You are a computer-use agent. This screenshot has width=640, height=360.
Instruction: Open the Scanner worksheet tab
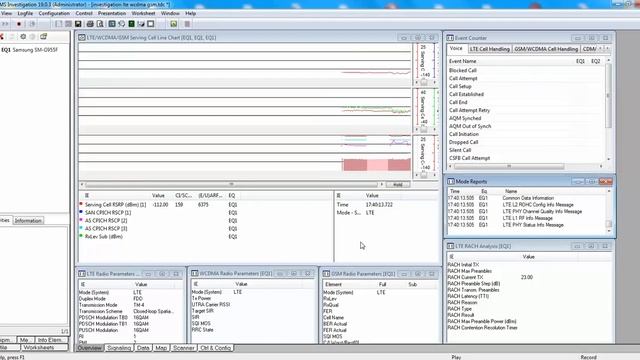click(x=183, y=348)
